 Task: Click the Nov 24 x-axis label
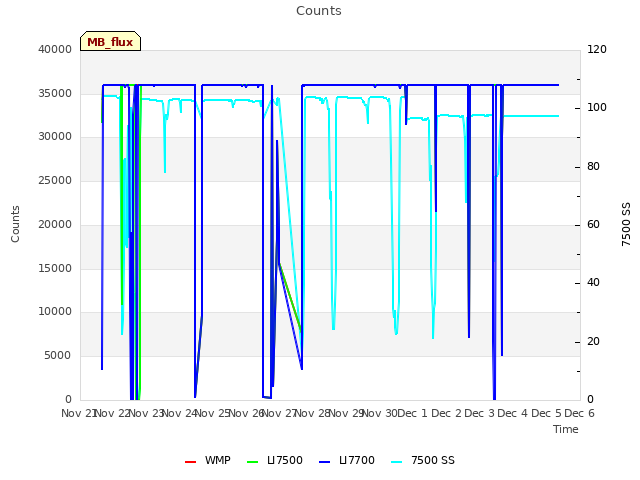[180, 413]
